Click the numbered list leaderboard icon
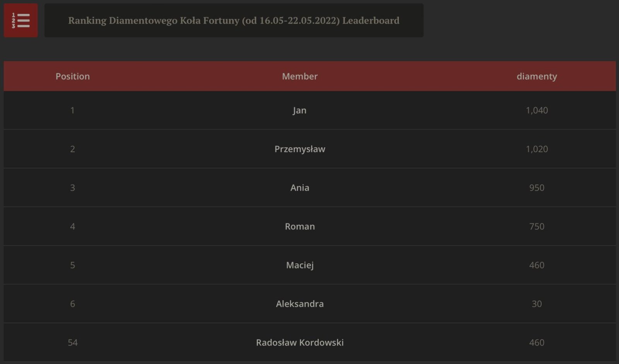The width and height of the screenshot is (619, 364). tap(21, 21)
